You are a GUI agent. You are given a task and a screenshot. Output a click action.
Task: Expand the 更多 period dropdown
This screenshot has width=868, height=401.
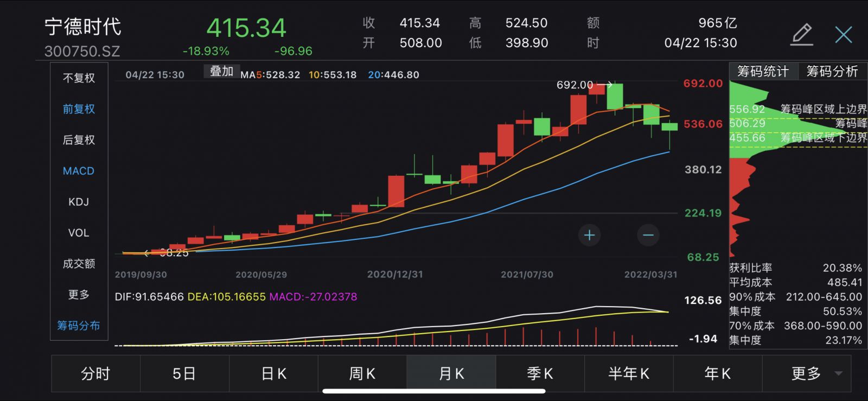point(807,373)
